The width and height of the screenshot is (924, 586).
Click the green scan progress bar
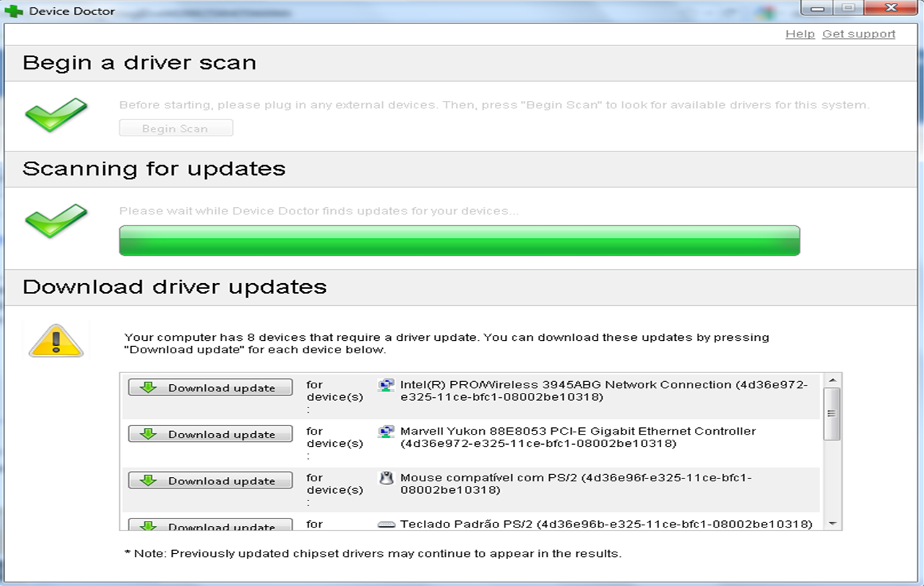click(460, 240)
